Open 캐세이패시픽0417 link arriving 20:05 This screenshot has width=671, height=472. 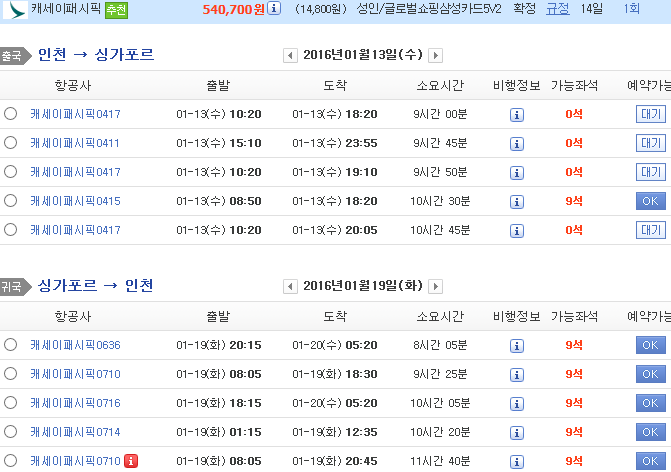(75, 230)
